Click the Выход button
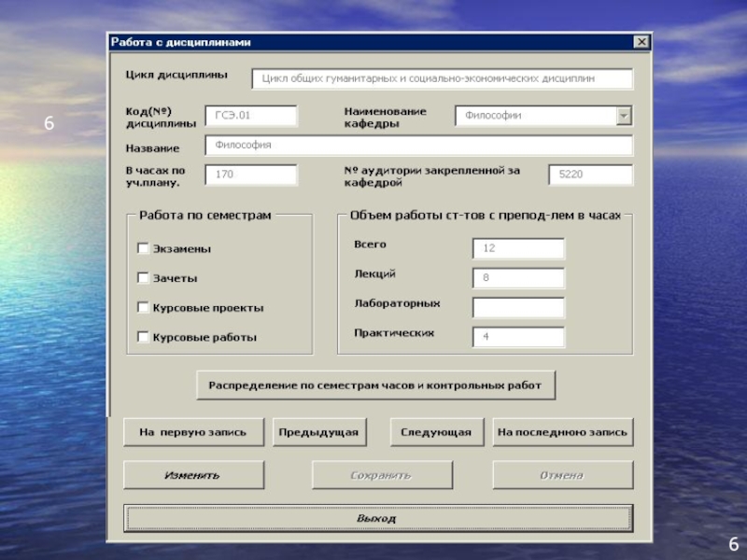 click(378, 518)
